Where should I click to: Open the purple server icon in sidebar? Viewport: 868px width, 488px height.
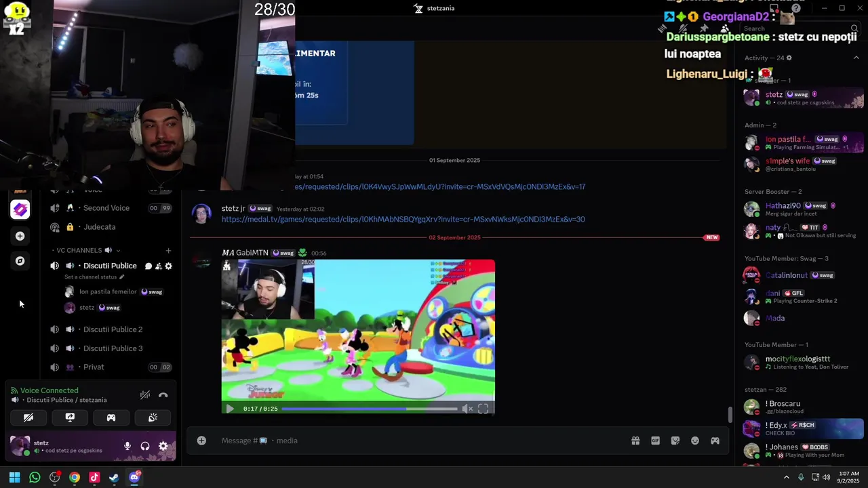point(20,209)
